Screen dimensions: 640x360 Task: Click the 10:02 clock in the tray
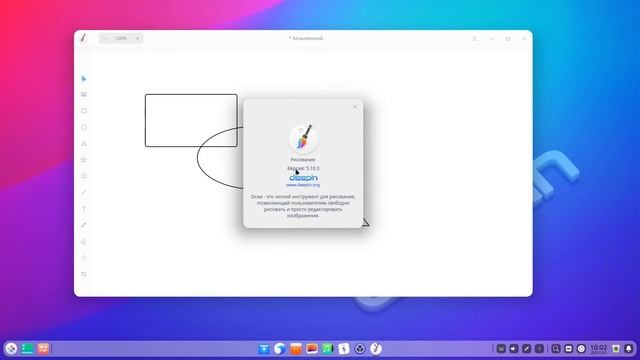[598, 348]
